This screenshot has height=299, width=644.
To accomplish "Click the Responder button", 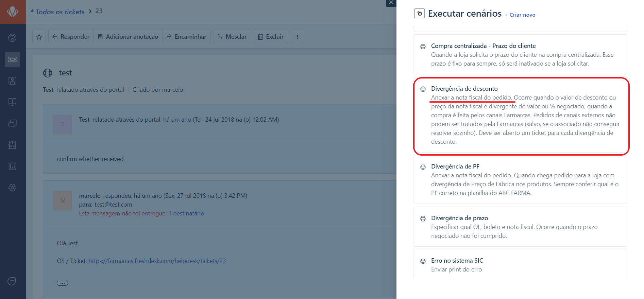I will 71,37.
